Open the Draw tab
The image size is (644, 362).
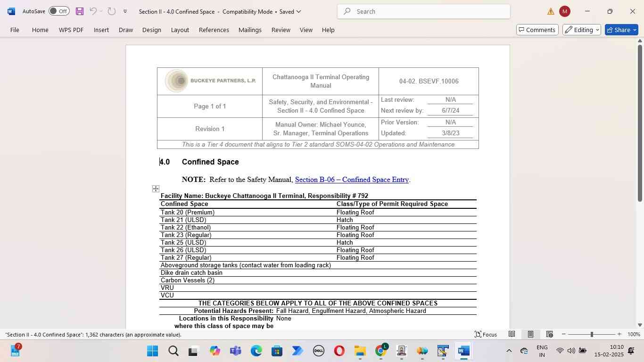(125, 30)
